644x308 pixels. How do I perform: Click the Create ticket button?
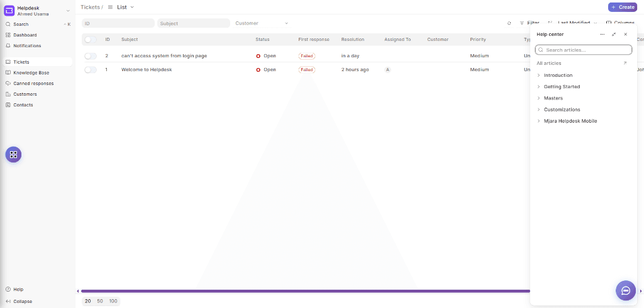coord(623,7)
